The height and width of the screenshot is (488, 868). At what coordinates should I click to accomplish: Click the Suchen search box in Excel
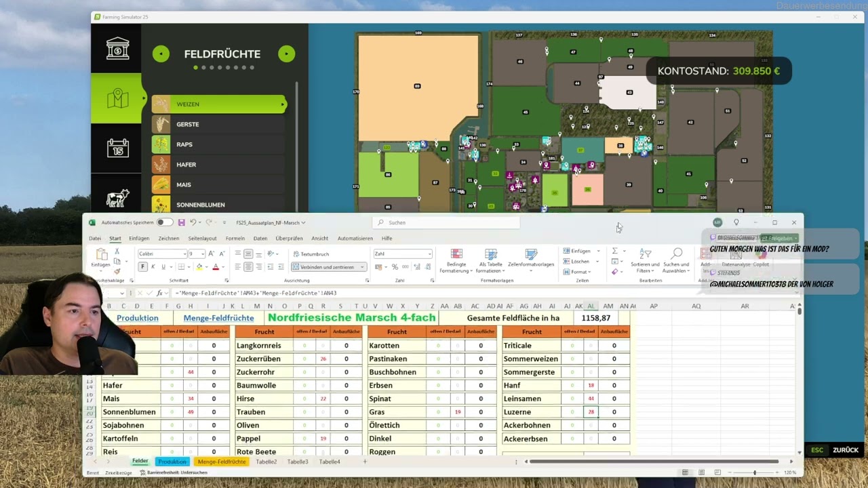tap(448, 222)
